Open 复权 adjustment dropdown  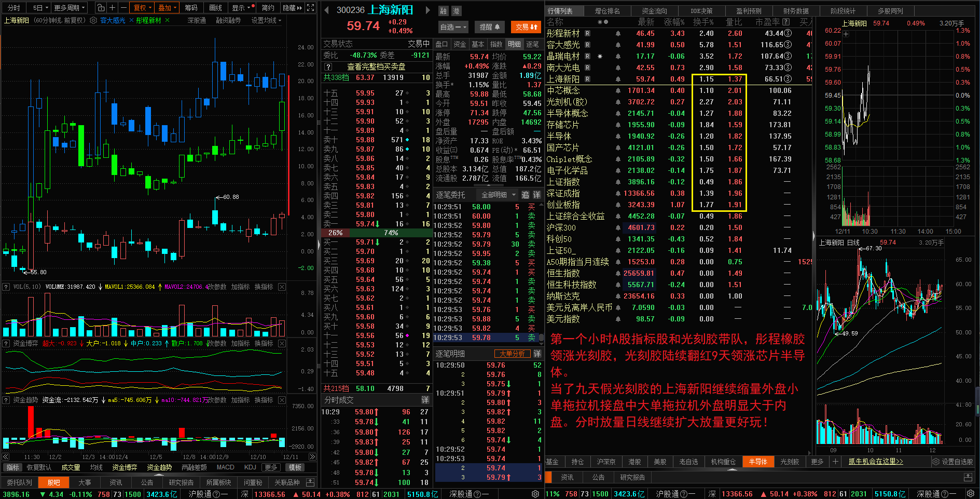(143, 8)
